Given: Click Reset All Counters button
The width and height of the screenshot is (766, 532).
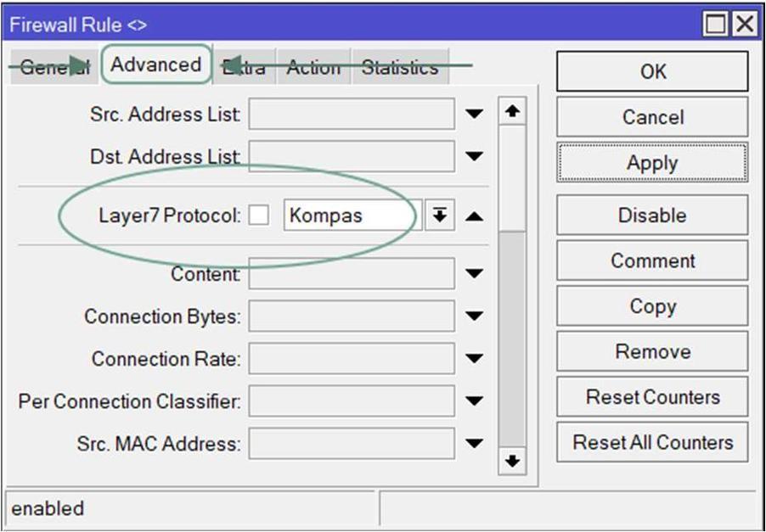Looking at the screenshot, I should pyautogui.click(x=651, y=442).
